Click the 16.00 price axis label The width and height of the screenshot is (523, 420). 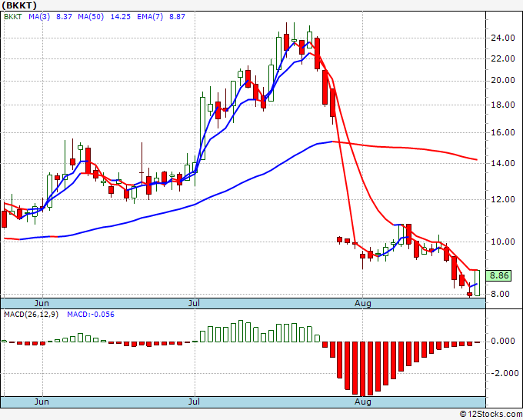503,132
